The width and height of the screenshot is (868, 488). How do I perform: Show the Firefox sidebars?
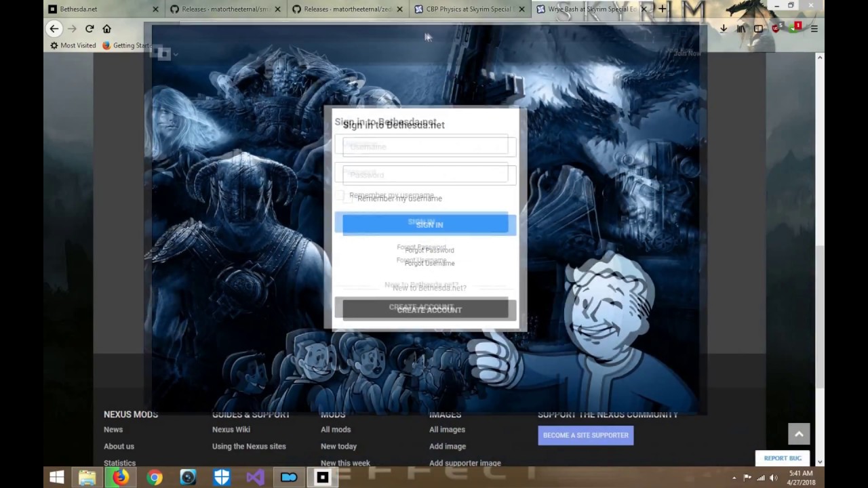pos(758,28)
